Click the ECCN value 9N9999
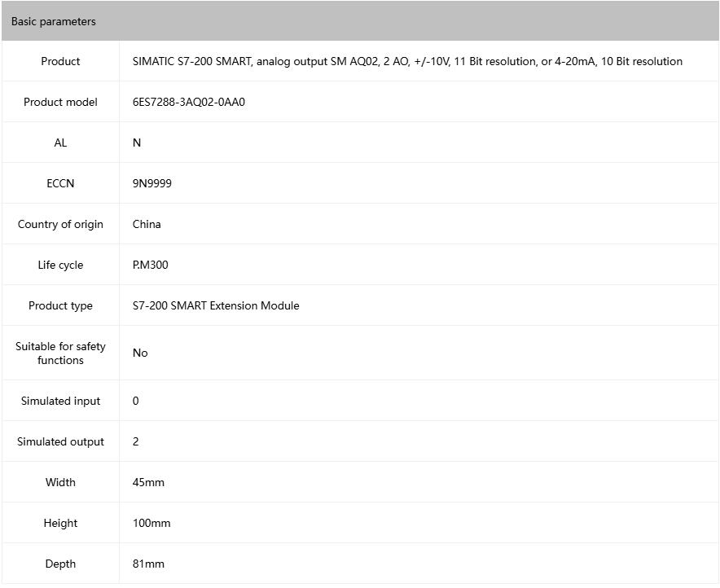Image resolution: width=720 pixels, height=588 pixels. coord(152,183)
